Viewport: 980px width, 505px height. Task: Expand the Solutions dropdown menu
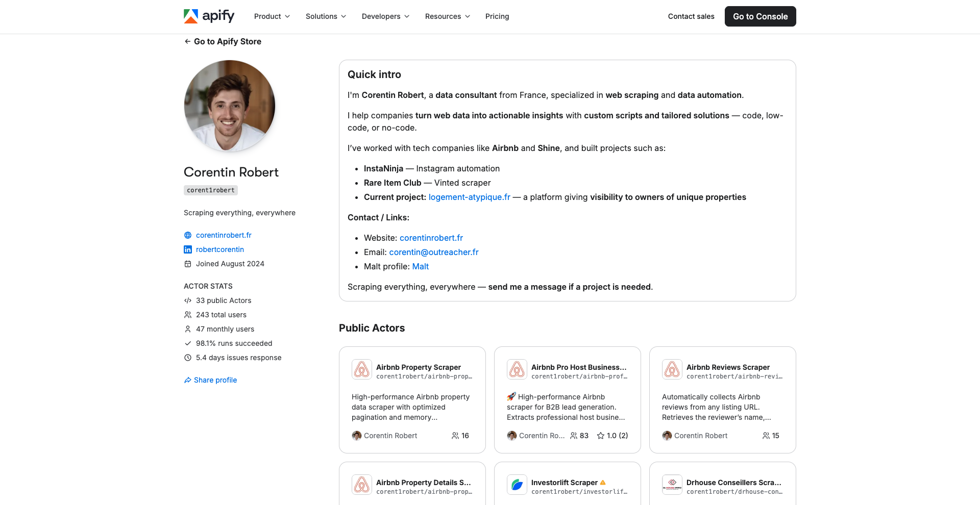[326, 16]
